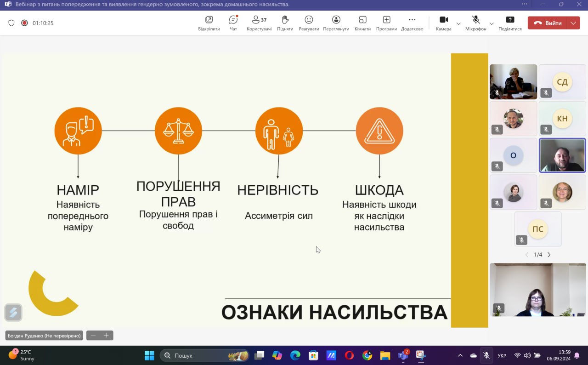
Task: Show the participants list
Action: click(259, 23)
